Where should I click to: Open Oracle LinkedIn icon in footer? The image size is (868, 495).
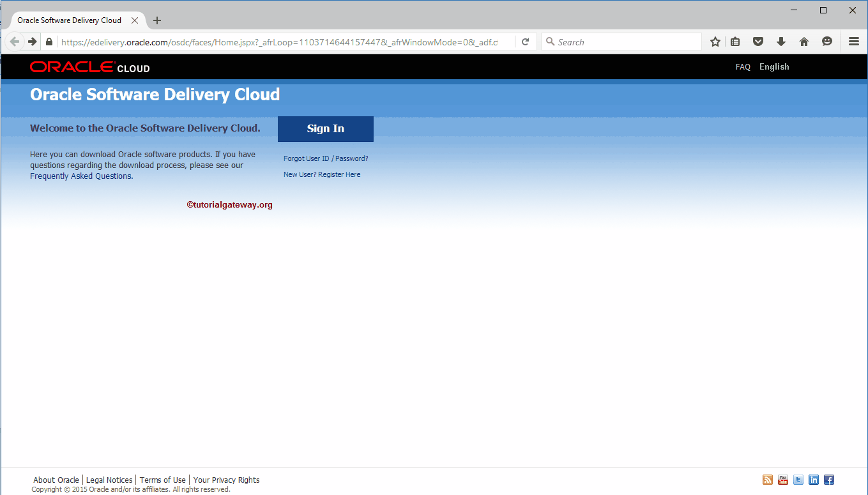[814, 480]
